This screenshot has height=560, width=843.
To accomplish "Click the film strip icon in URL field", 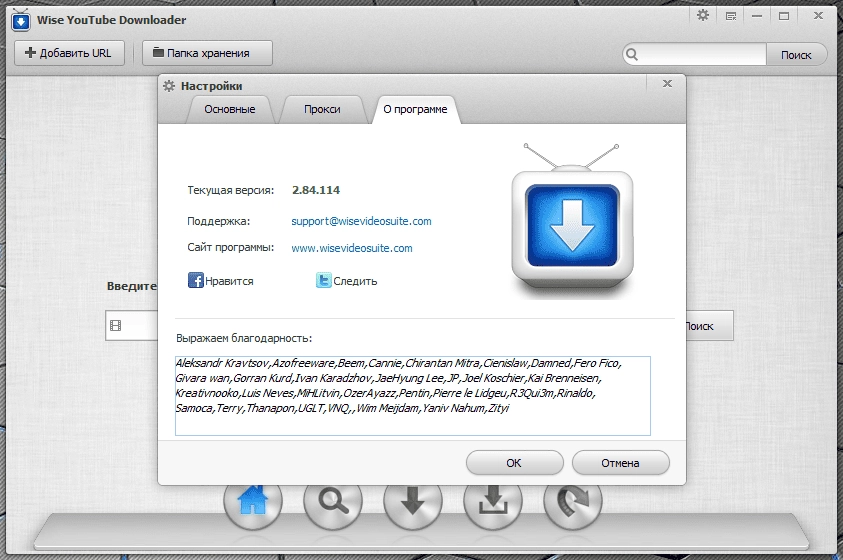I will (116, 326).
